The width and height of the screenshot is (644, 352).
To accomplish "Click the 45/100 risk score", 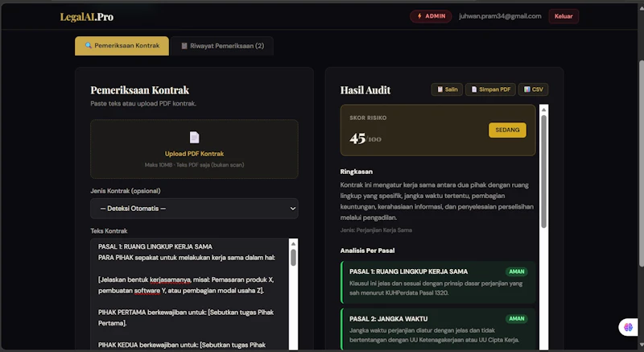I will coord(365,139).
